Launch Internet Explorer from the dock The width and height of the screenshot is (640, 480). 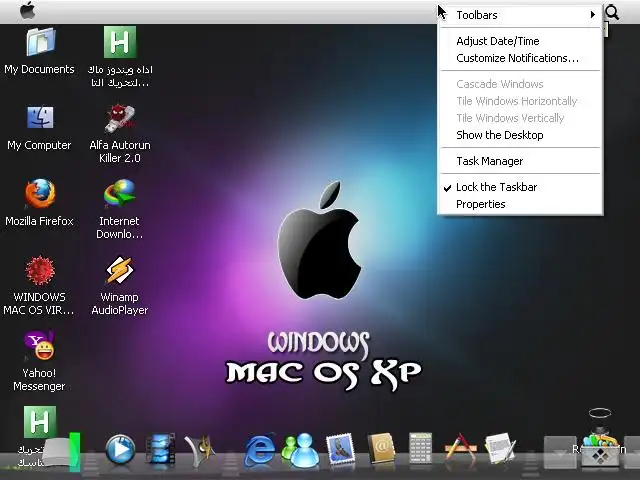pyautogui.click(x=260, y=451)
